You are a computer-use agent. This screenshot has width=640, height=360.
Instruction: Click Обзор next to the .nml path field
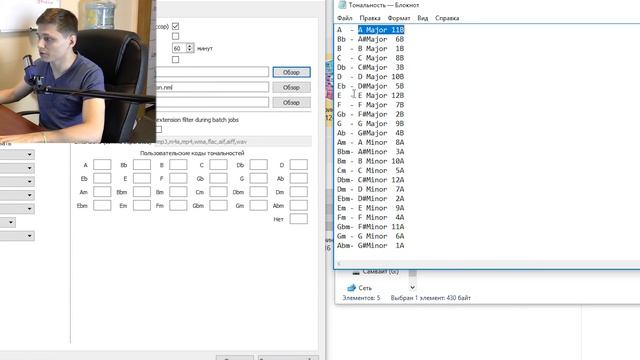(x=291, y=87)
